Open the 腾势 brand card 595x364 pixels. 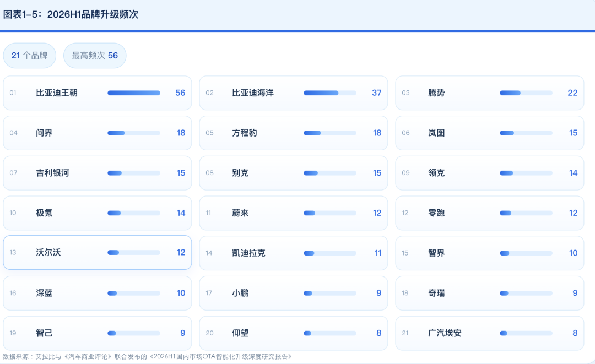490,93
